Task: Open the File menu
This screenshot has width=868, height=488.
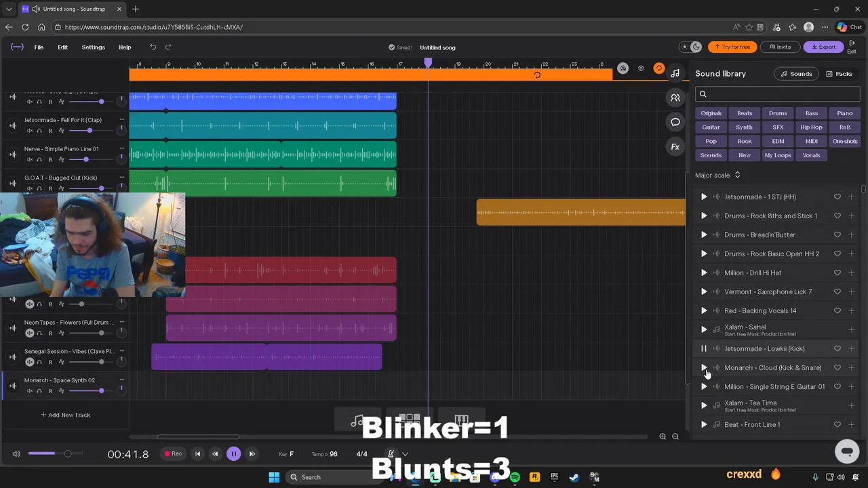Action: (39, 47)
